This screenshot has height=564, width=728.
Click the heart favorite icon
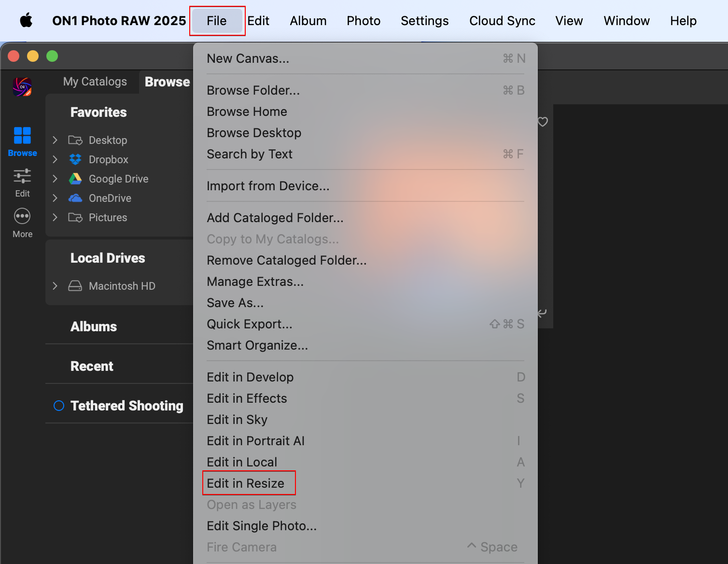pos(543,122)
